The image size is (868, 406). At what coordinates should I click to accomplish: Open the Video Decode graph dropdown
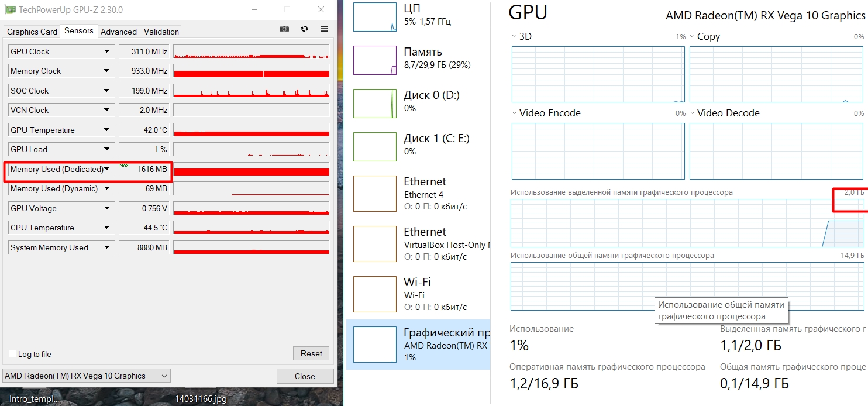pos(692,113)
